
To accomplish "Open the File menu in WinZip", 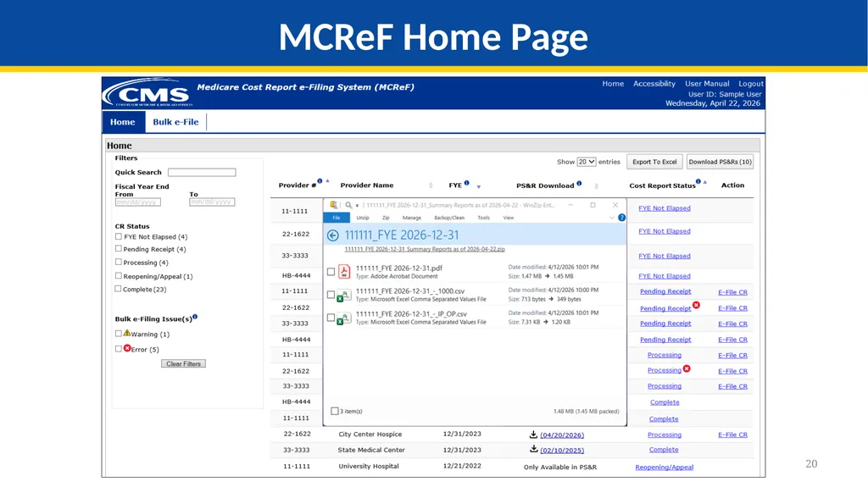I will (x=337, y=218).
